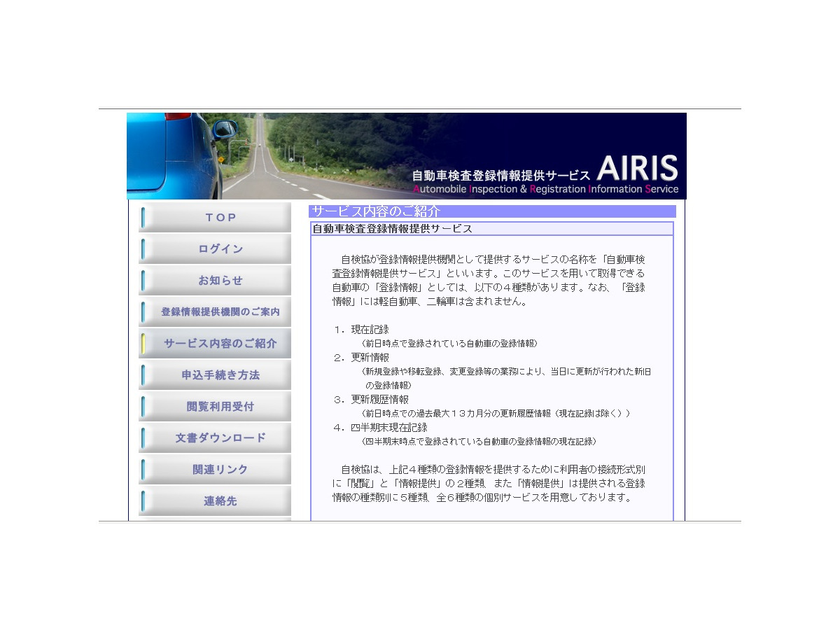Click the 自動車検査登録情報提供サービス section header in the content box
The width and height of the screenshot is (840, 630).
point(392,229)
